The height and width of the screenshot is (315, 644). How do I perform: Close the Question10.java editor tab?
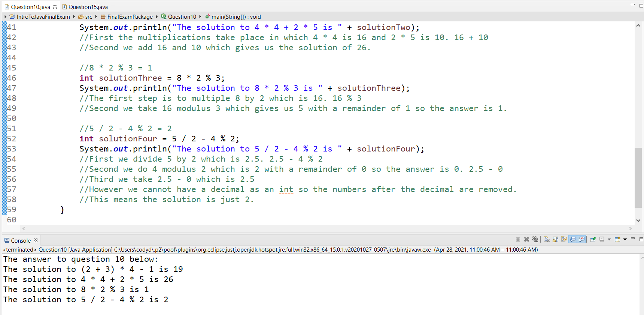click(55, 7)
